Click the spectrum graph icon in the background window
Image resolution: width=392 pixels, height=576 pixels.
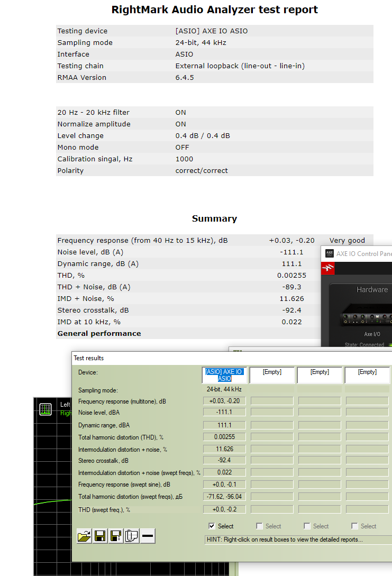[45, 409]
